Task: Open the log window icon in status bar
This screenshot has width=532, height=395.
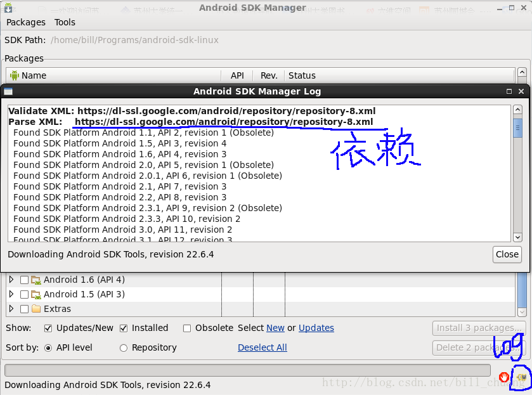Action: pos(521,377)
